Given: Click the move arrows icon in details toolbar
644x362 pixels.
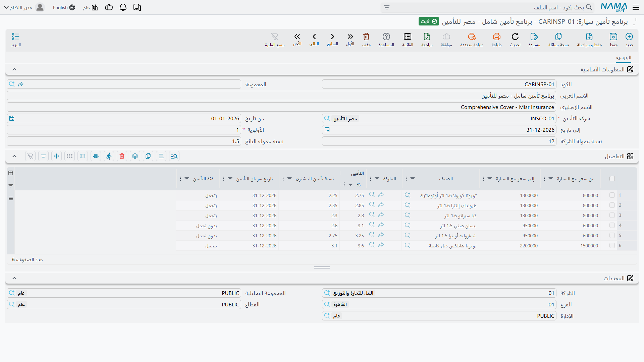Looking at the screenshot, I should pos(56,156).
